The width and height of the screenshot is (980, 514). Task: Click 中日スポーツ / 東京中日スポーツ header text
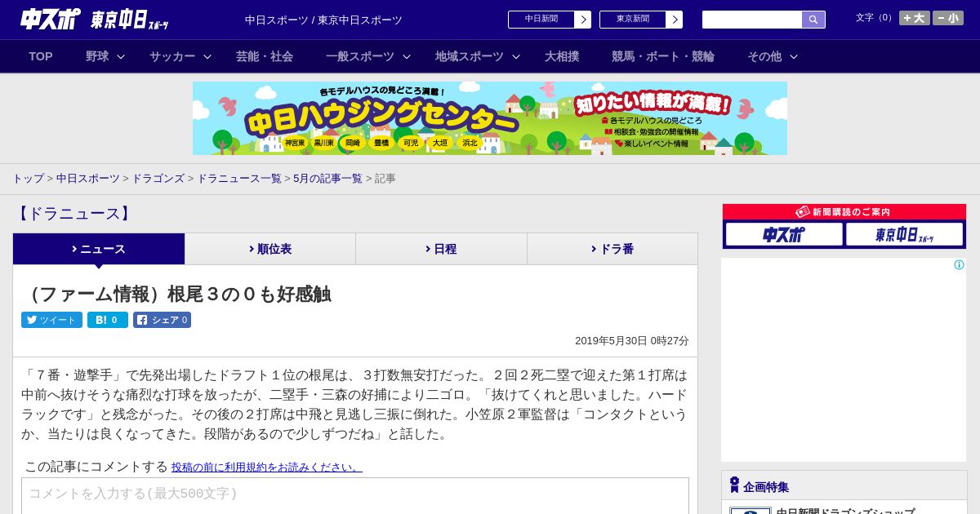coord(323,20)
